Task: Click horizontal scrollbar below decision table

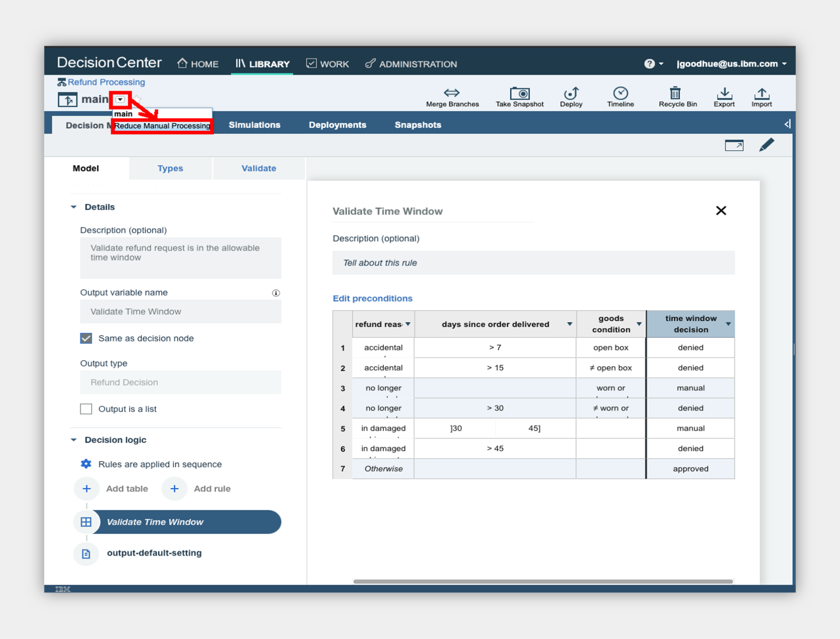Action: point(543,581)
